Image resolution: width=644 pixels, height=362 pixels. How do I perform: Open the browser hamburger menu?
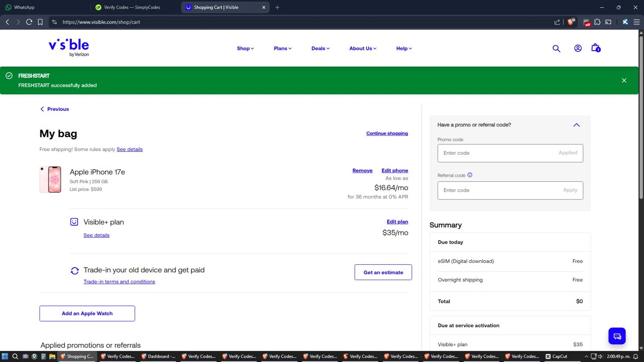637,22
